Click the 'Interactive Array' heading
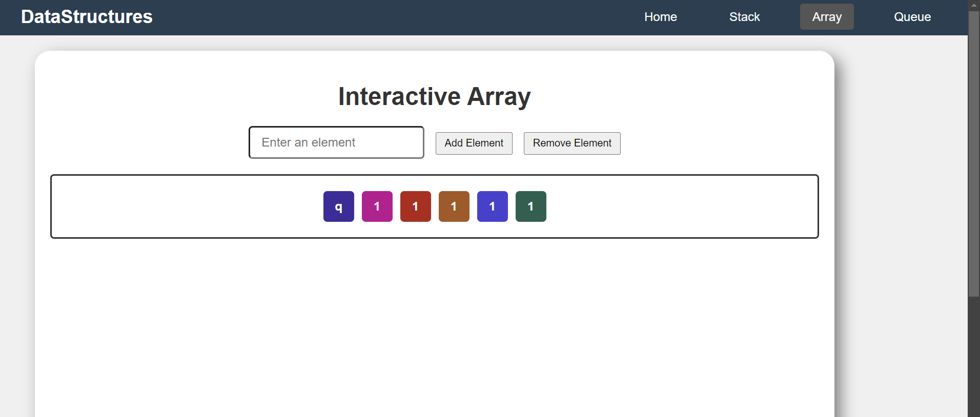The width and height of the screenshot is (980, 417). point(435,96)
